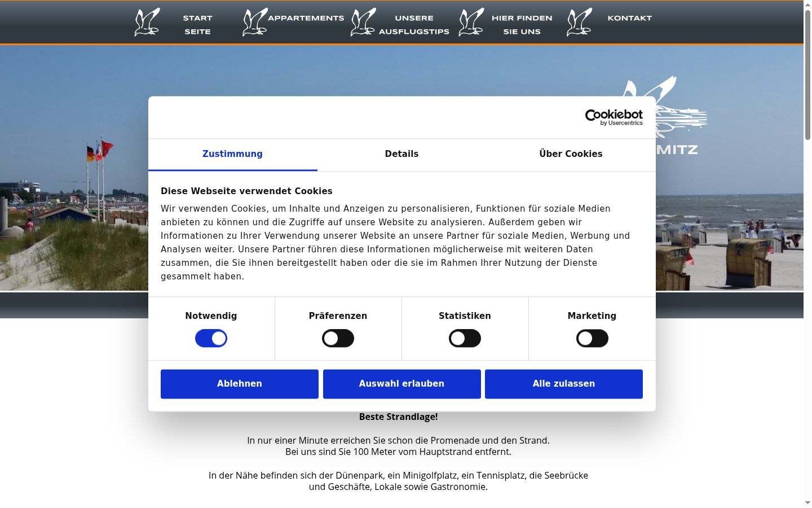Click the 'Marketing' category label
This screenshot has width=812, height=508.
(592, 316)
